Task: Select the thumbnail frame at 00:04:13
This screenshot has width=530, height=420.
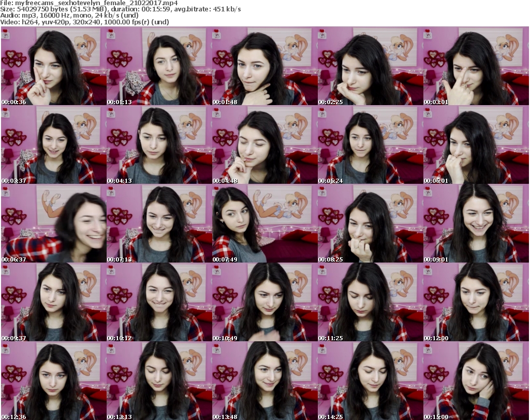Action: (x=159, y=144)
